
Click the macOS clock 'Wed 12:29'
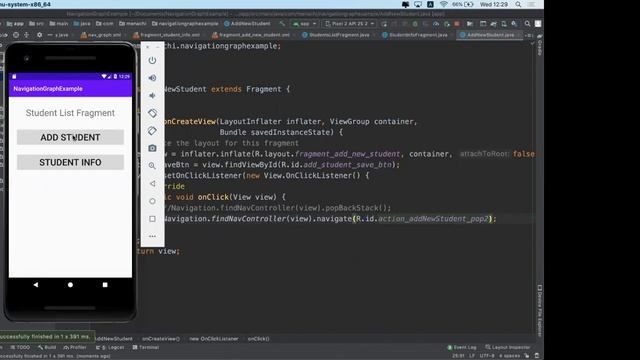pyautogui.click(x=494, y=4)
